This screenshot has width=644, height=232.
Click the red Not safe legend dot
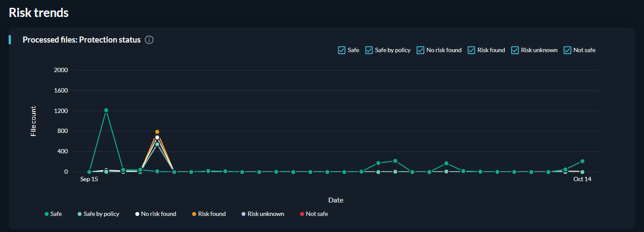pos(302,214)
